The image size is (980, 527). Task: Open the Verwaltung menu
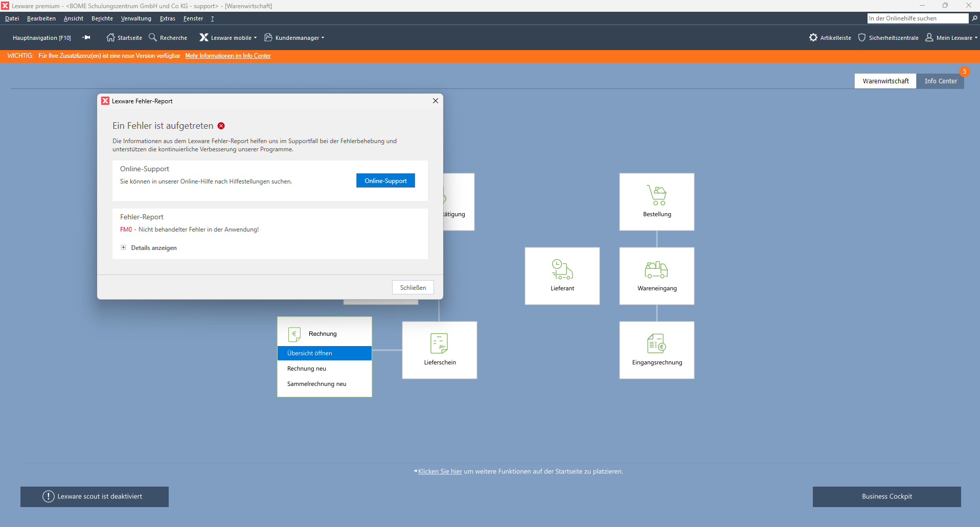[135, 18]
